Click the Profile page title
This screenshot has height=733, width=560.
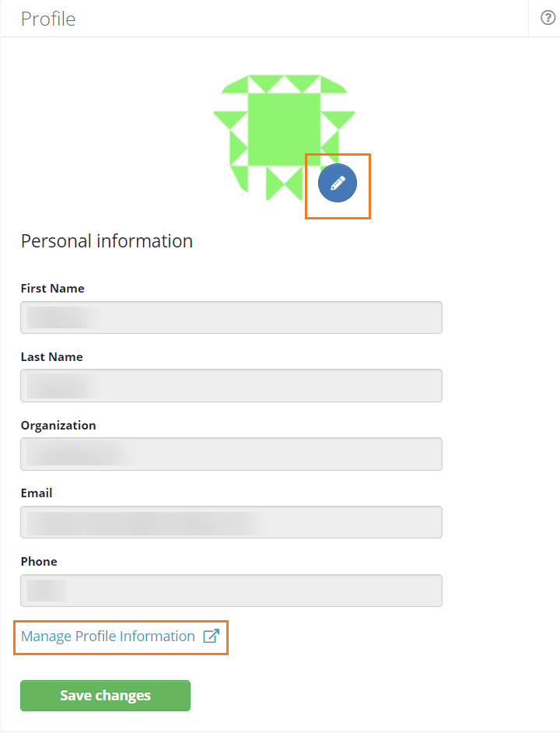[47, 18]
